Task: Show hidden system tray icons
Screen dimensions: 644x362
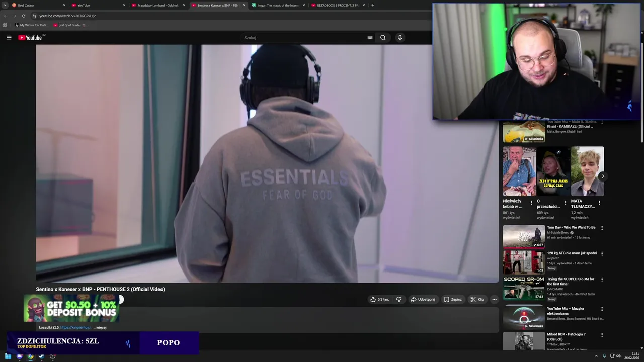Action: click(x=596, y=356)
